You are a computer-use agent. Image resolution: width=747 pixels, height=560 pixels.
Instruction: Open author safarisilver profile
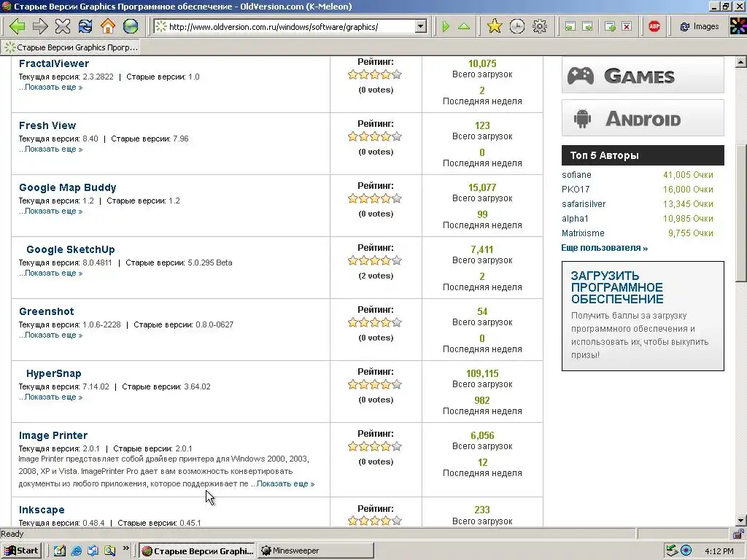point(584,204)
